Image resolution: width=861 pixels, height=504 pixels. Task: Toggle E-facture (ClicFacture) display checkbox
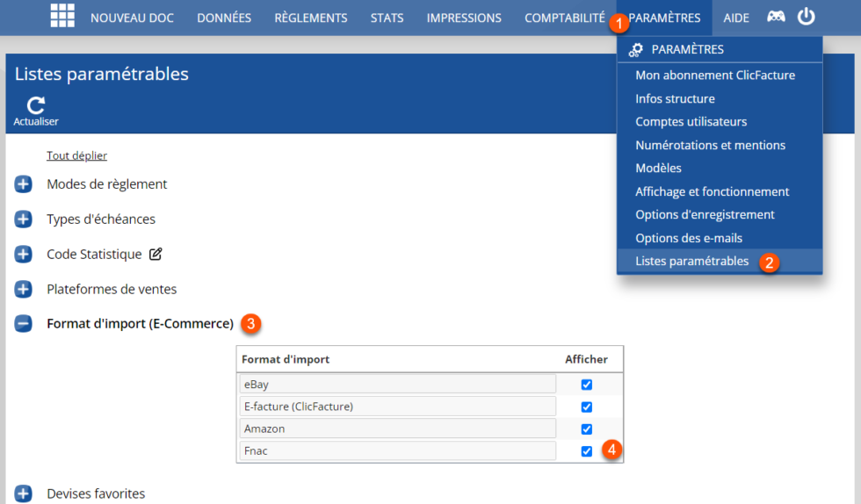[x=587, y=407]
